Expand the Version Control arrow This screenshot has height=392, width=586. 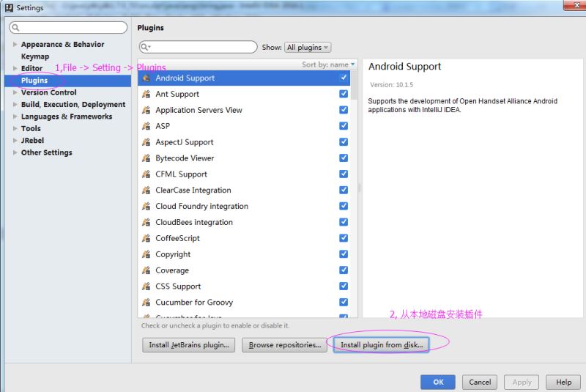pyautogui.click(x=15, y=92)
